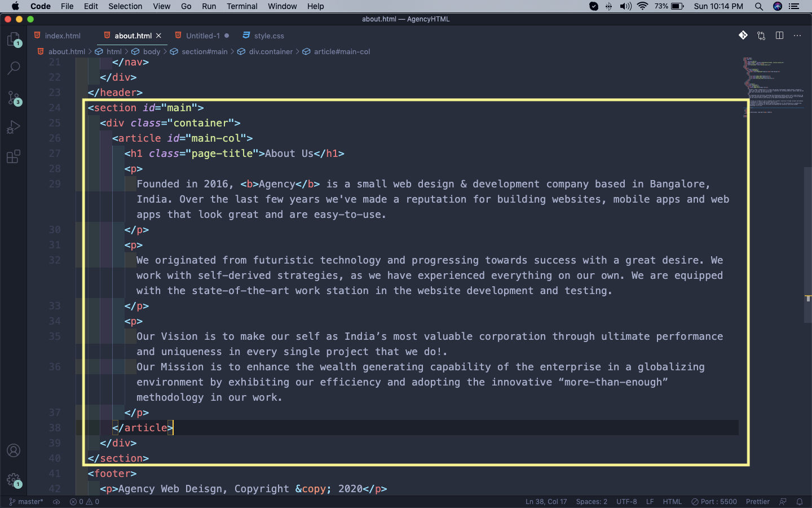
Task: Click article#main-col in the breadcrumb
Action: tap(342, 51)
